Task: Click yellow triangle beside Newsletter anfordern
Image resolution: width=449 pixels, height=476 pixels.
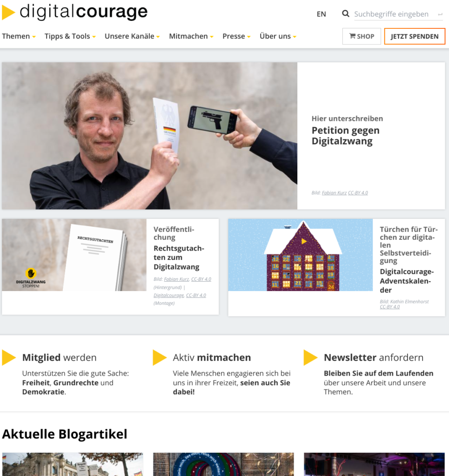Action: (x=310, y=357)
